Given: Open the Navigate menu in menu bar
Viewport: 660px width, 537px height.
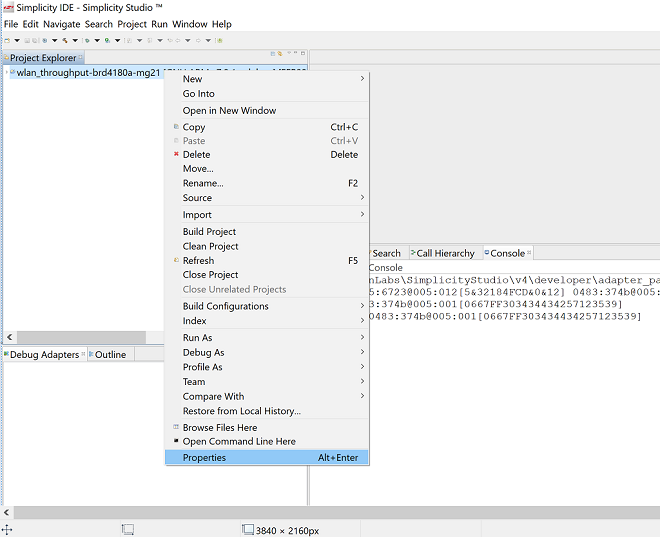Looking at the screenshot, I should click(62, 24).
